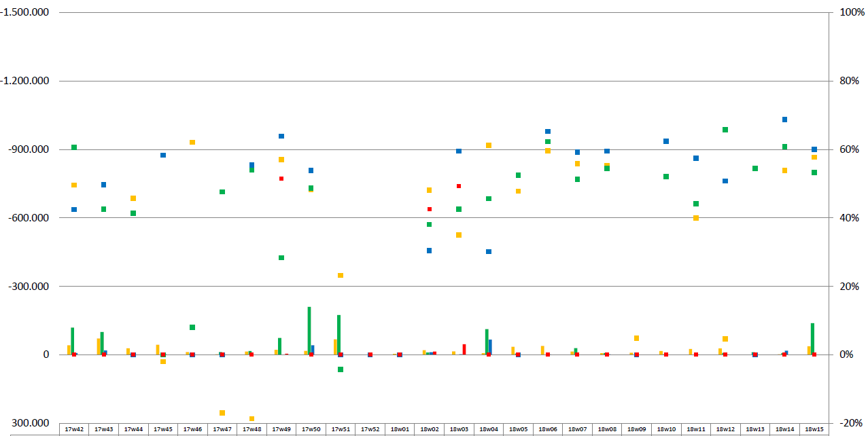Pick the 17w51 week label

click(x=341, y=429)
